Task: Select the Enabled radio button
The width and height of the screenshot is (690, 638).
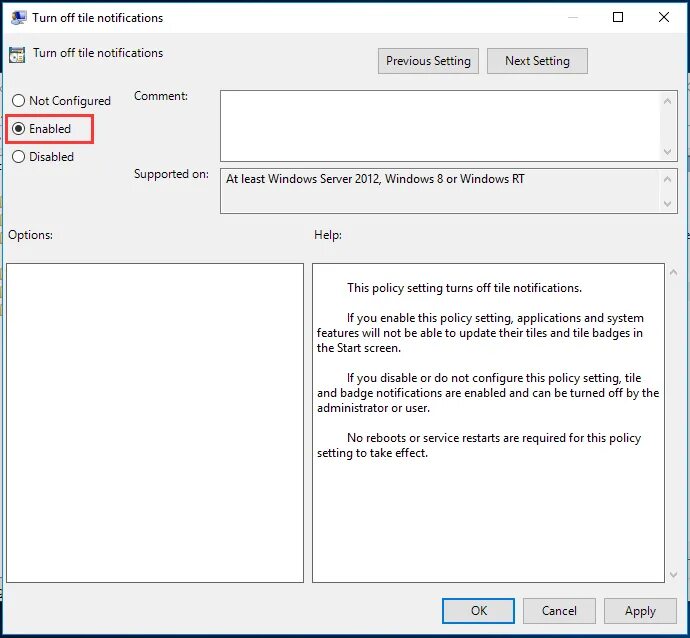Action: click(42, 129)
